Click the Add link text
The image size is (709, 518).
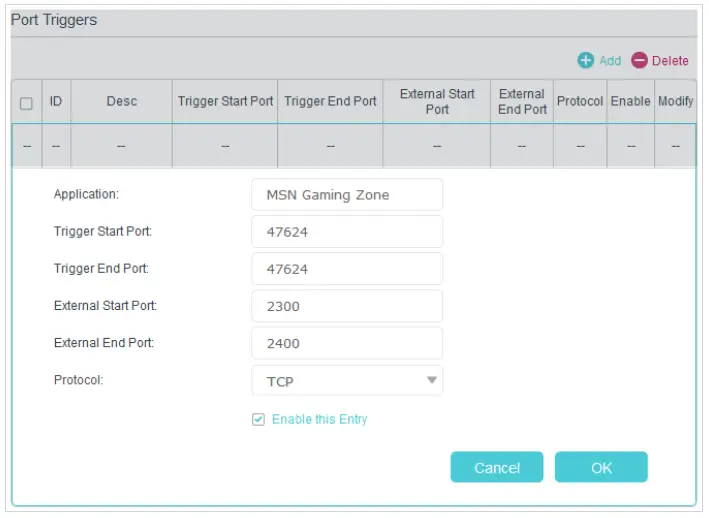coord(610,61)
